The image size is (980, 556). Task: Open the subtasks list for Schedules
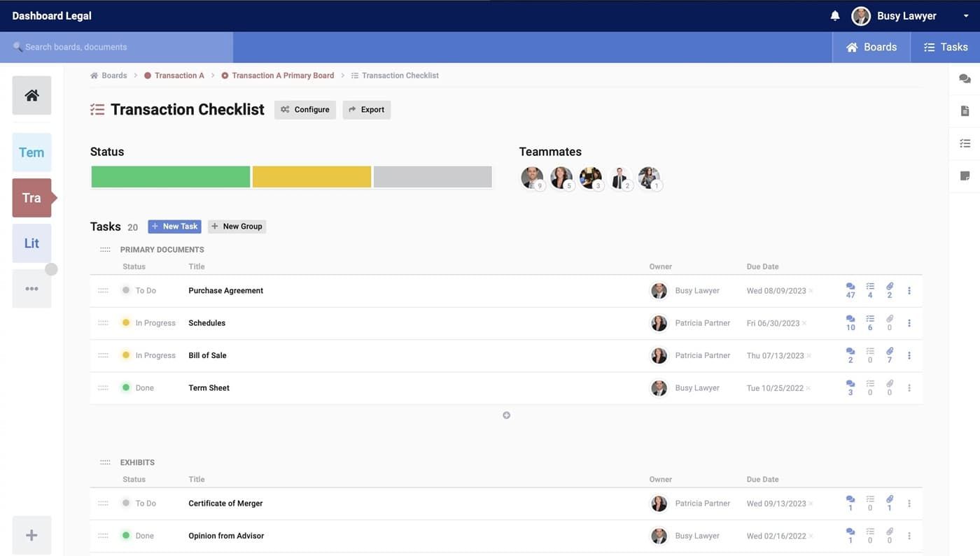pyautogui.click(x=869, y=322)
